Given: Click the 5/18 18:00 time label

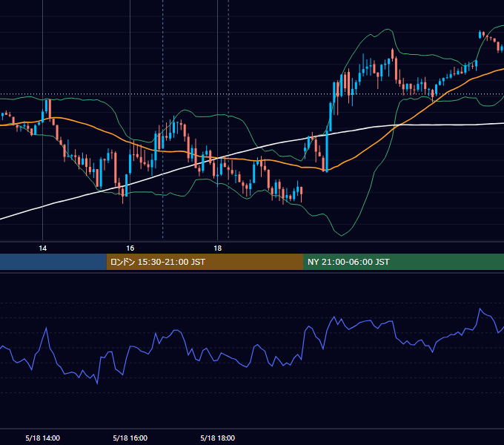Looking at the screenshot, I should (x=218, y=438).
